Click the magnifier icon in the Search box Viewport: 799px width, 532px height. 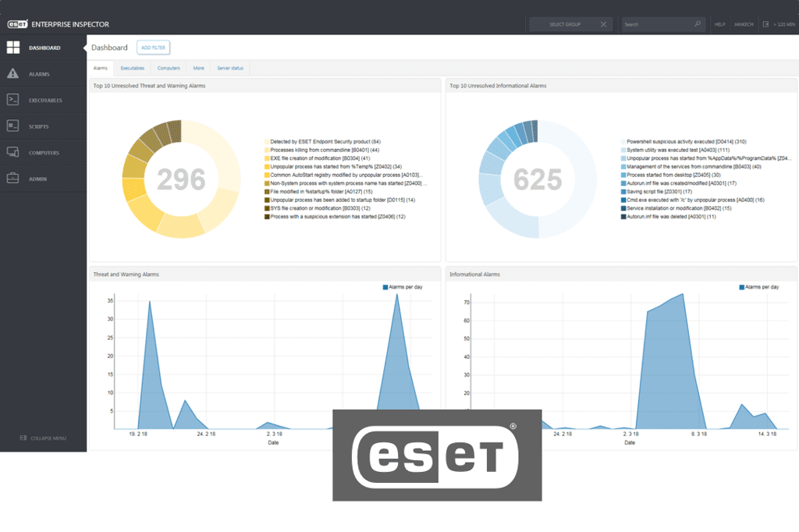coord(698,24)
